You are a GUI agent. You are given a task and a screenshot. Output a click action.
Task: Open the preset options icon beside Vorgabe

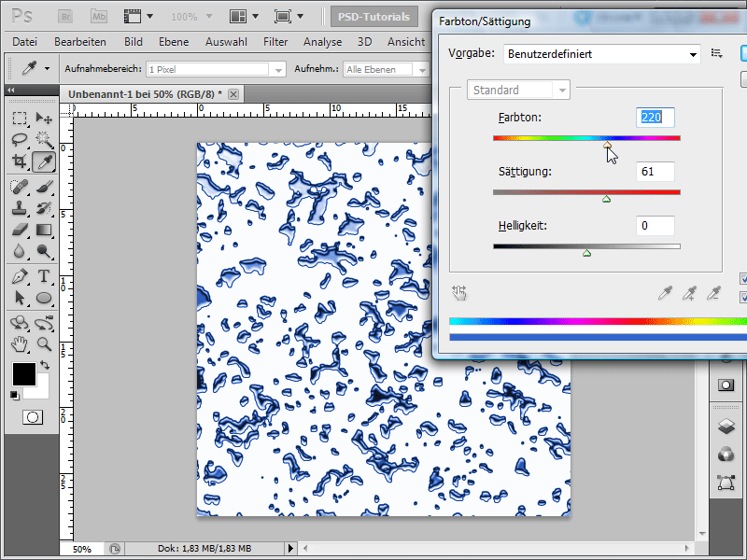point(716,53)
